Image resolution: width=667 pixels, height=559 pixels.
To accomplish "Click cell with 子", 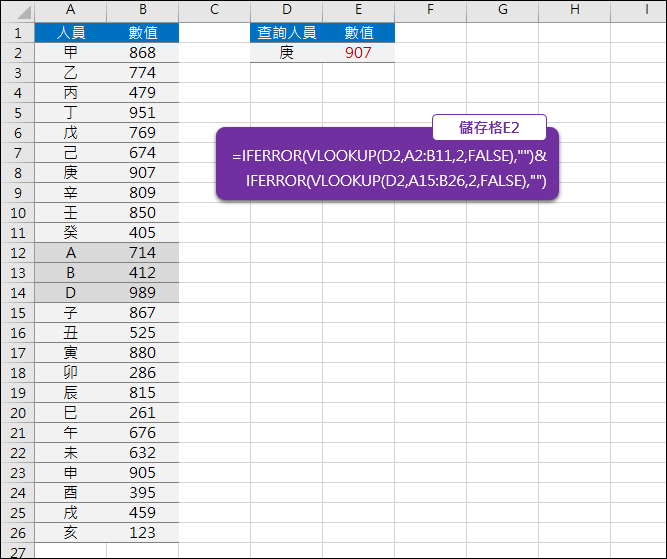I will pos(71,313).
